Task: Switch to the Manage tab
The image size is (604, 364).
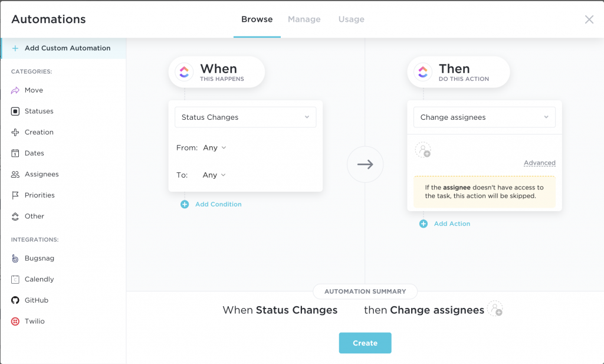Action: click(304, 19)
